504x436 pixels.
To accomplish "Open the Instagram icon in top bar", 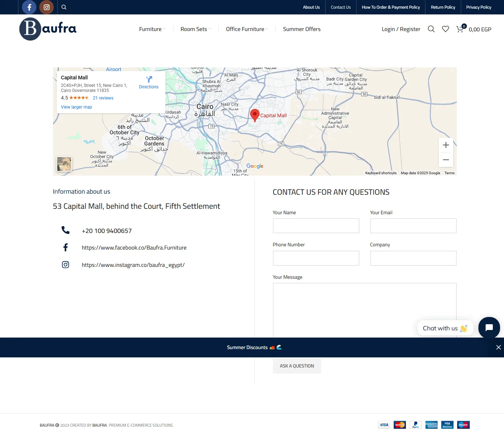I will [x=47, y=7].
